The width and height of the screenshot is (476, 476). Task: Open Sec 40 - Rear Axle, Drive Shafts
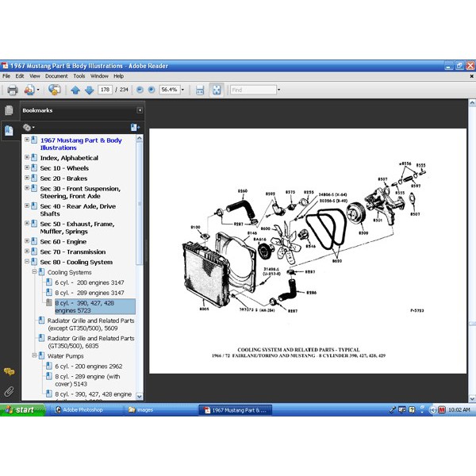point(78,210)
